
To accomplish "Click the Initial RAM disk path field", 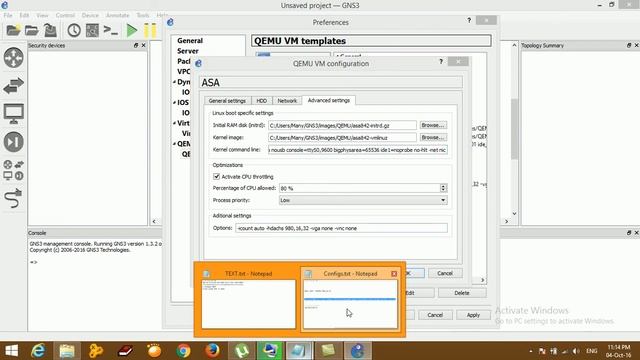I will coord(342,125).
